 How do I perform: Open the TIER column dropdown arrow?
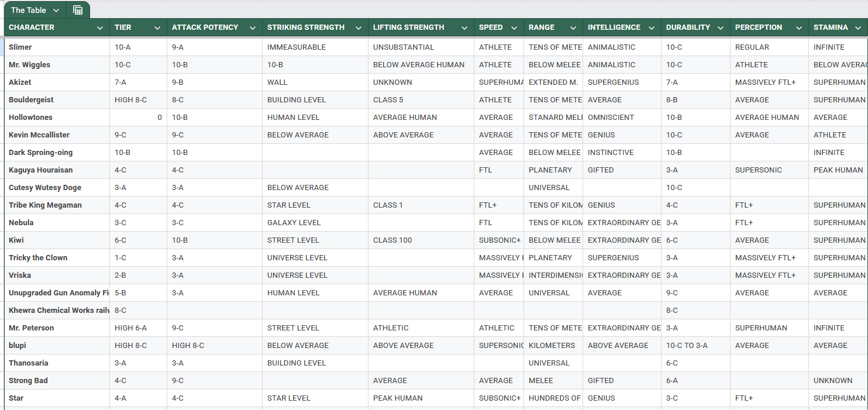coord(157,28)
